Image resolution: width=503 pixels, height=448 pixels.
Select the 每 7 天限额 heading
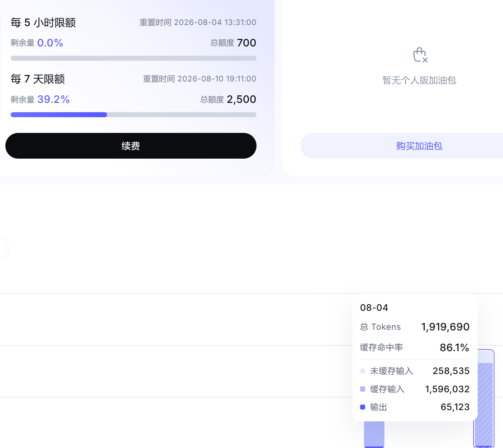coord(38,79)
